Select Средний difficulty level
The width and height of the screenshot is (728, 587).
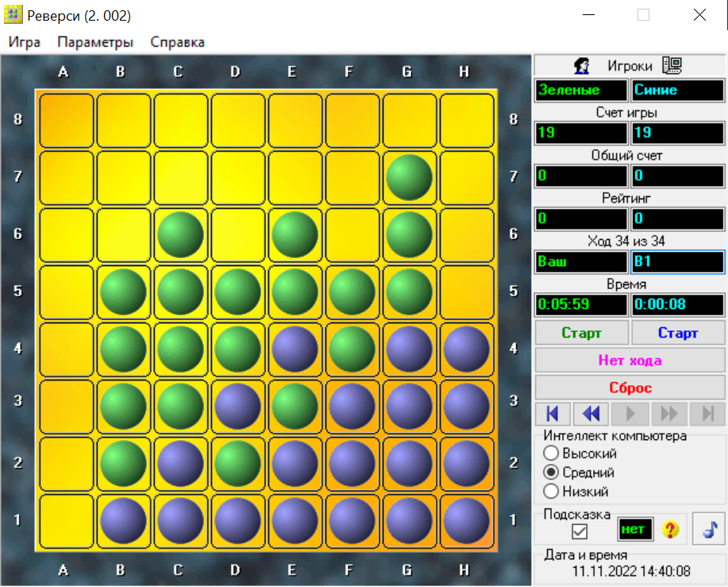click(550, 473)
